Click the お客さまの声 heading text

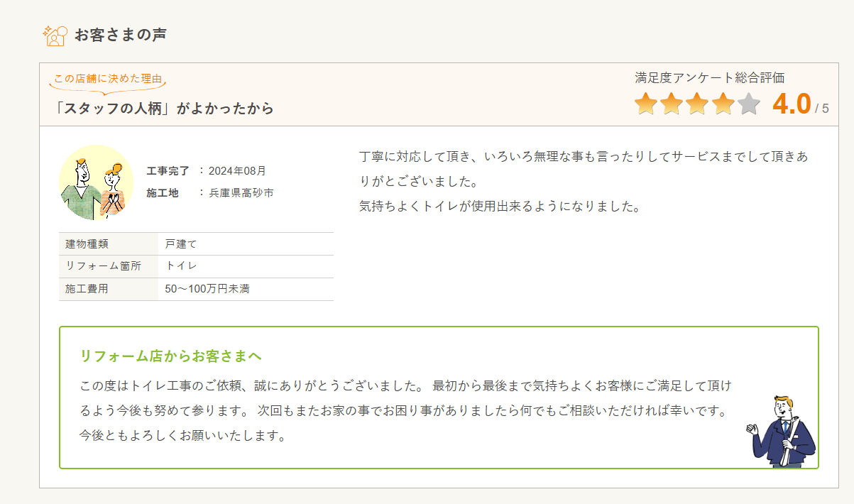tap(120, 35)
